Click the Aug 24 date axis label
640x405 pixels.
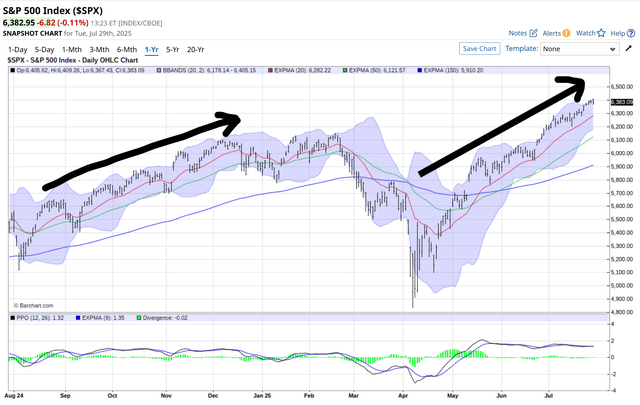pos(14,396)
